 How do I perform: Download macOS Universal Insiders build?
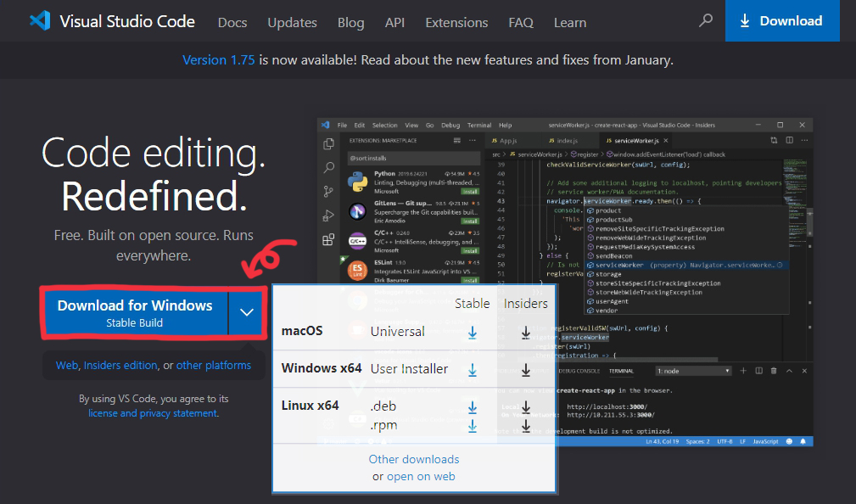[x=526, y=332]
